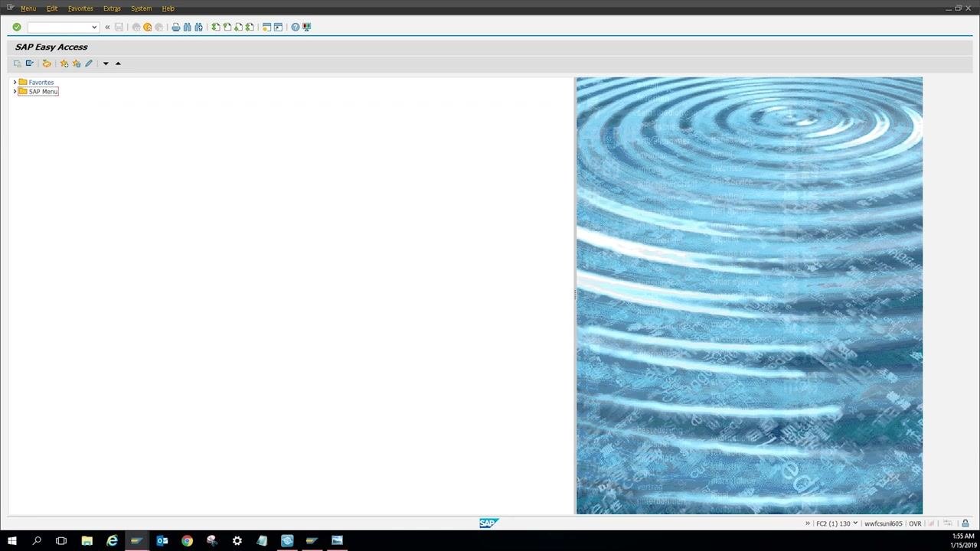Open the Help menu
The height and width of the screenshot is (551, 980).
coord(168,8)
